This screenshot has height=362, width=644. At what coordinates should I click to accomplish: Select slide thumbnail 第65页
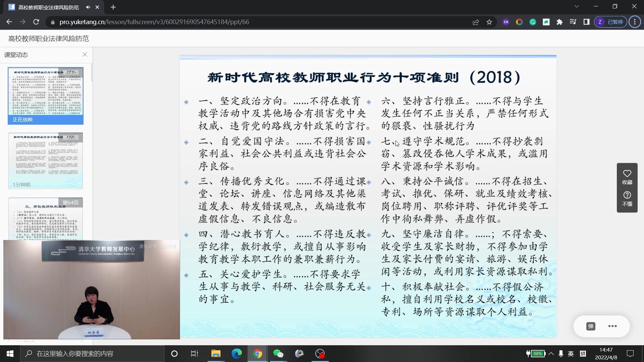[x=46, y=161]
